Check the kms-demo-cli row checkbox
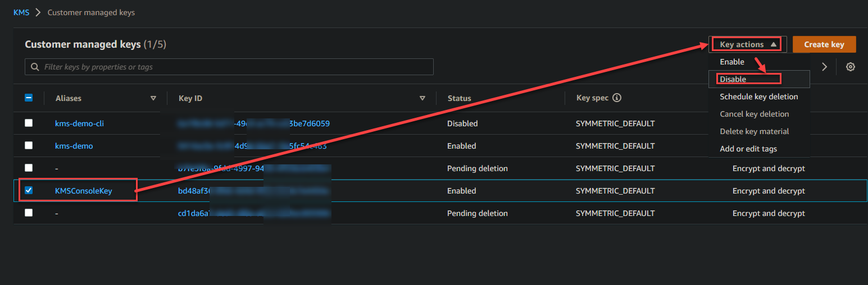Image resolution: width=868 pixels, height=285 pixels. pyautogui.click(x=29, y=123)
